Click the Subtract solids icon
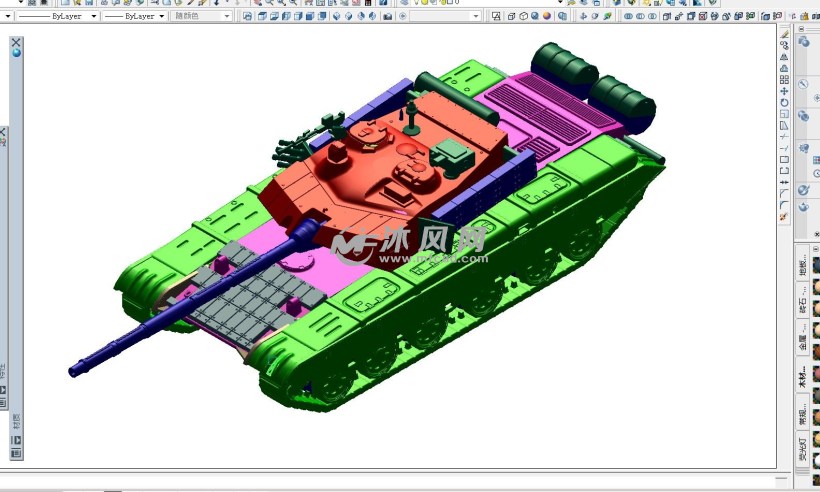The height and width of the screenshot is (492, 820). (640, 16)
